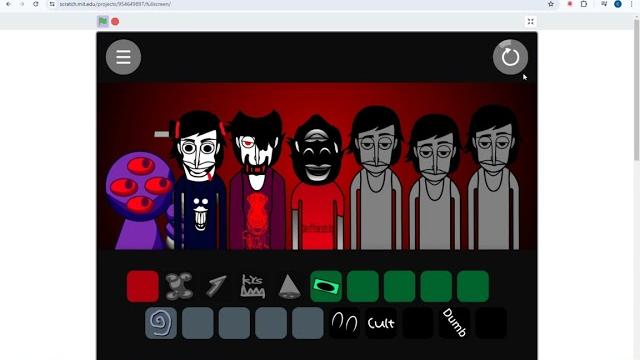The width and height of the screenshot is (640, 360).
Task: Go back with the browser back arrow
Action: [9, 4]
